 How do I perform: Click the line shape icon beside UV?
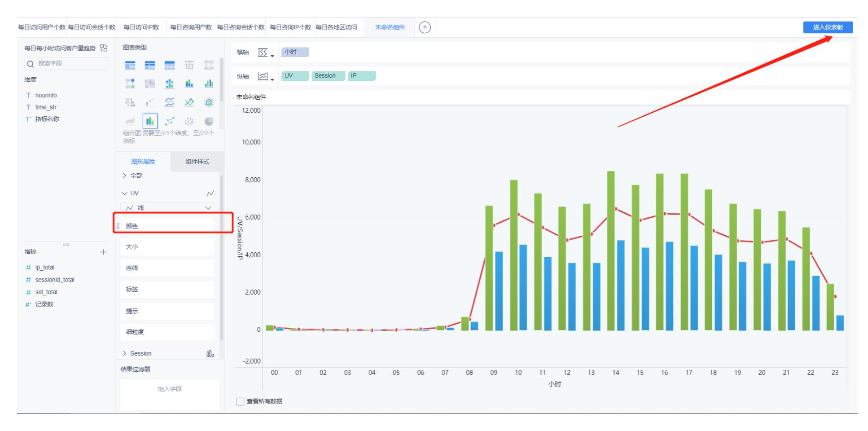[x=210, y=194]
